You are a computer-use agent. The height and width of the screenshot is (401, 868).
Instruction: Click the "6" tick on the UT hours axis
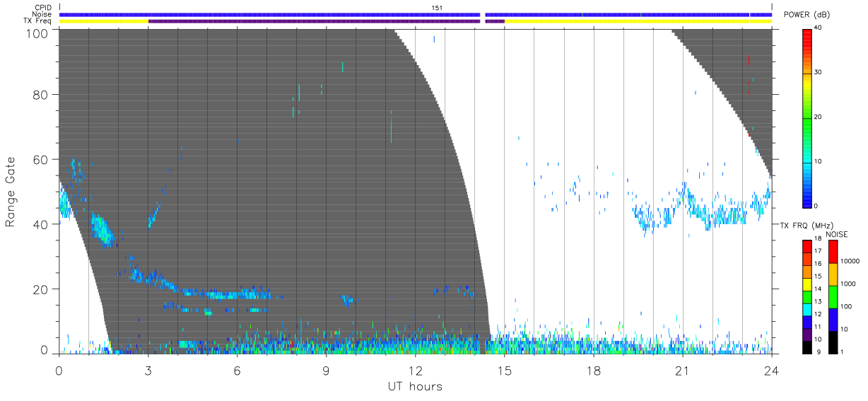tap(237, 369)
